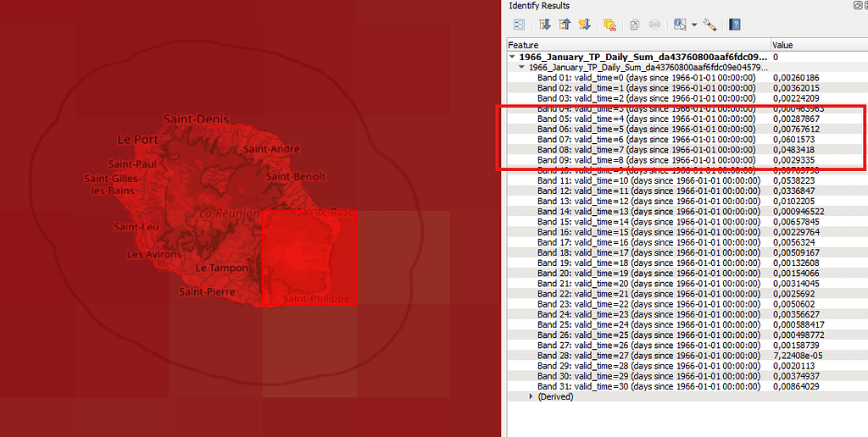Open the Help icon in Identify Results
The image size is (868, 437).
click(x=735, y=25)
